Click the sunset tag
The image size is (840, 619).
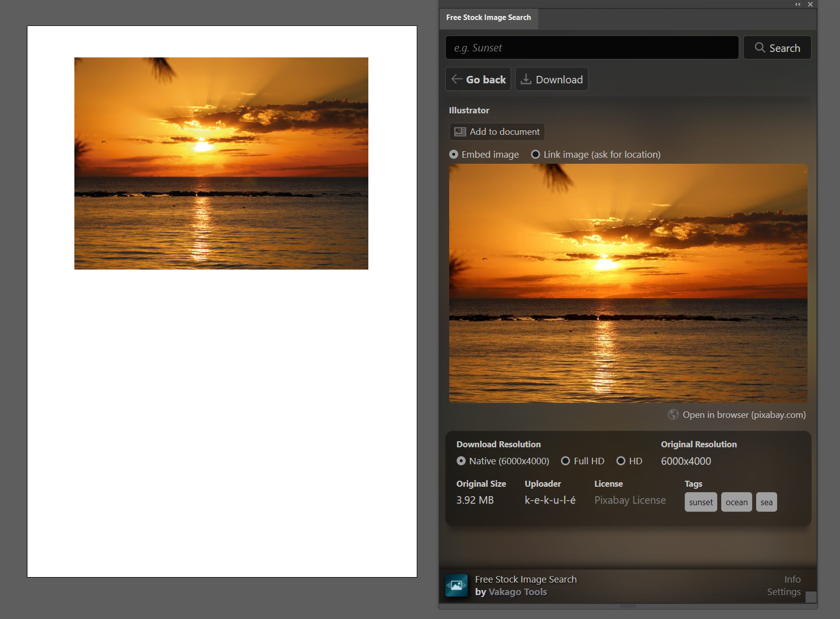[x=701, y=502]
